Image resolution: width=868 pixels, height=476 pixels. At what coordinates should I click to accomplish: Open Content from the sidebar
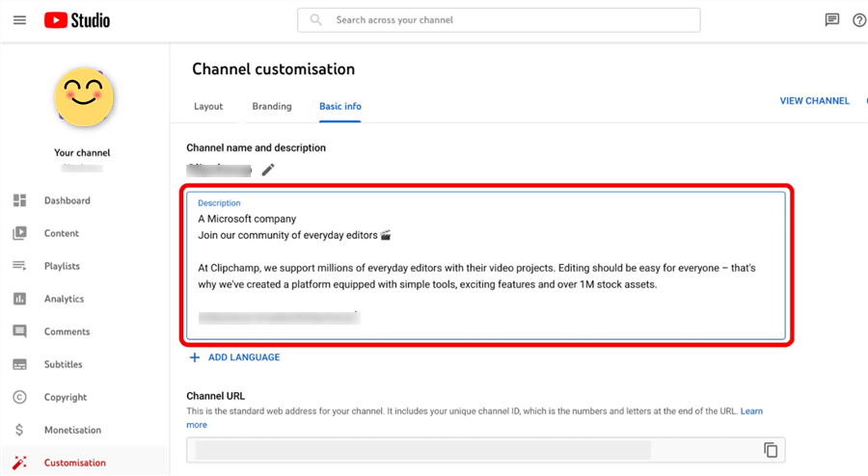coord(62,233)
